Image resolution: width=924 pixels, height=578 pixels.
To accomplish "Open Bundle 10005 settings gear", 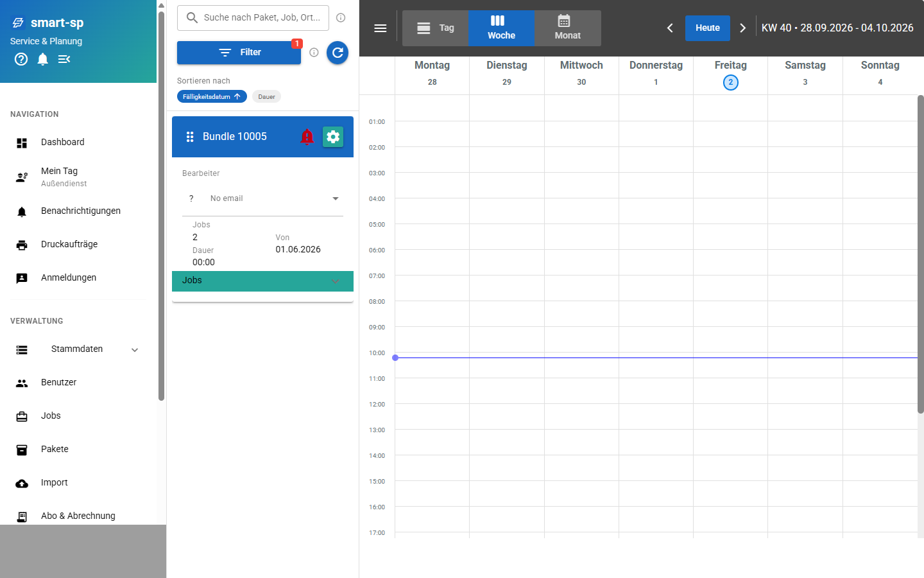I will (x=333, y=137).
